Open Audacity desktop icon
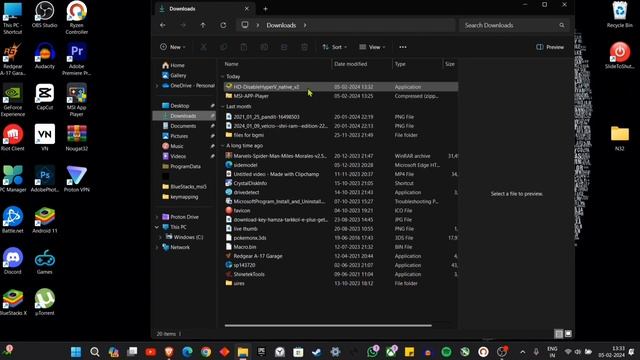Viewport: 640px width, 360px height. (x=44, y=56)
